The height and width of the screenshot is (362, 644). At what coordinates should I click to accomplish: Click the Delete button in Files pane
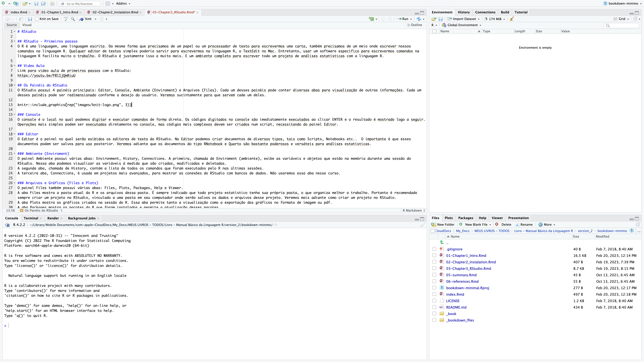(503, 225)
